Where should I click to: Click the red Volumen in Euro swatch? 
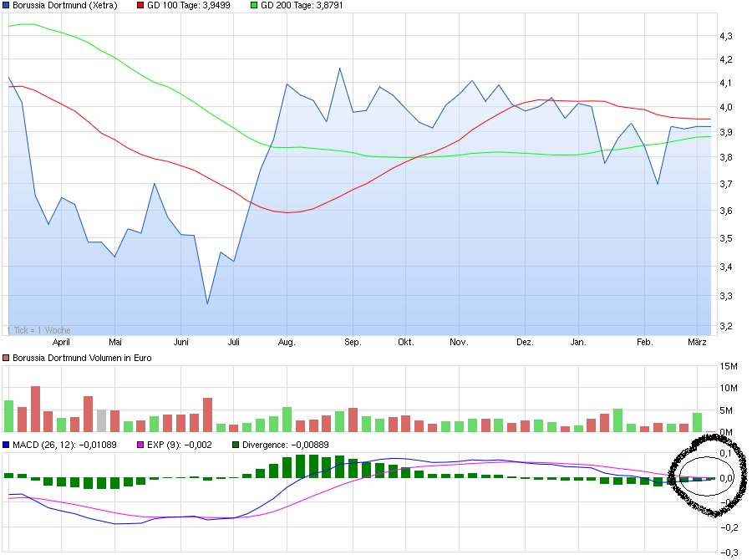(6, 358)
